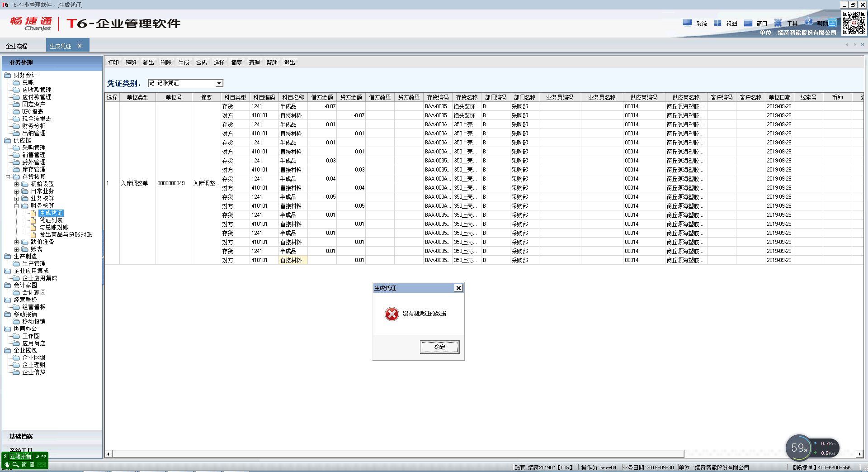Click the 入库调整单 document type cell
Screen dimensions: 868x472
(x=137, y=183)
